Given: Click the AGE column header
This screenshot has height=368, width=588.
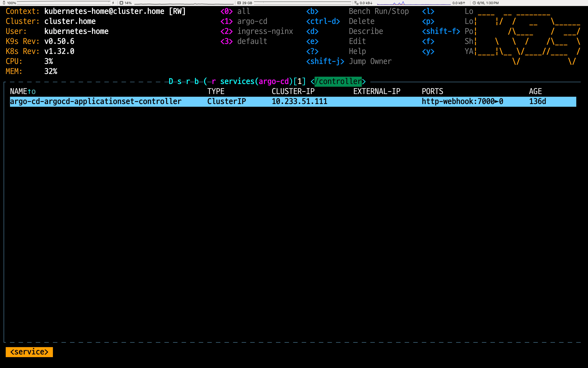Looking at the screenshot, I should [535, 92].
